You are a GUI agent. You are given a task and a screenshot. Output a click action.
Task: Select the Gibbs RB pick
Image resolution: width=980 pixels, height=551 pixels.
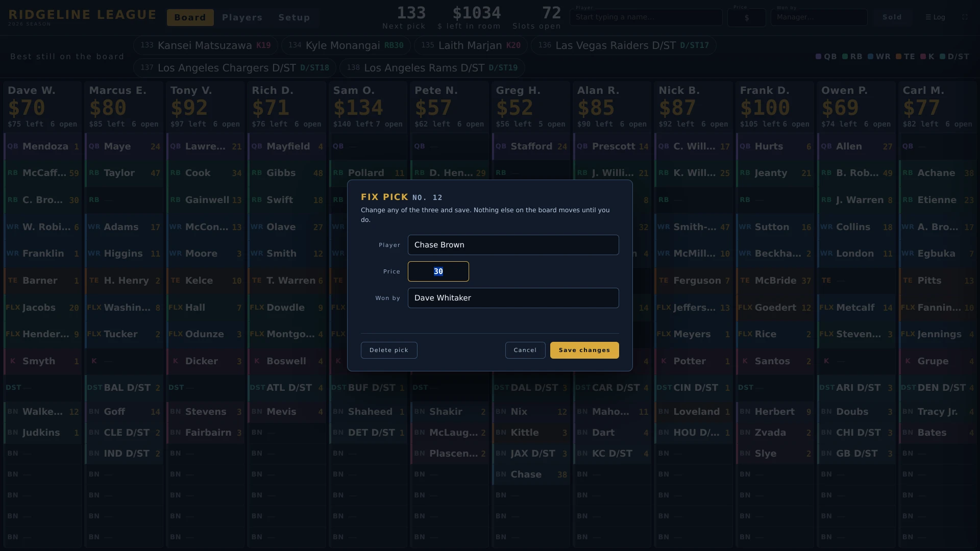click(287, 173)
